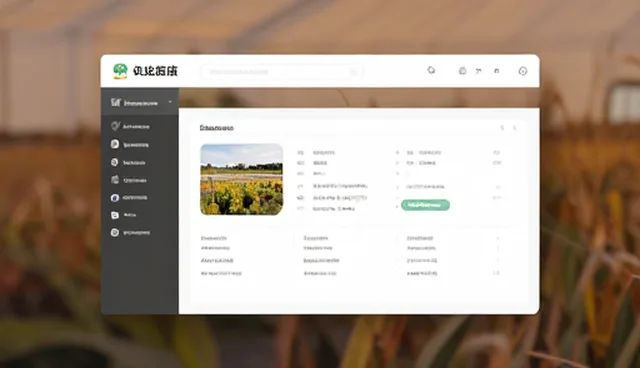
Task: Click the green tree logo in header
Action: tap(120, 71)
